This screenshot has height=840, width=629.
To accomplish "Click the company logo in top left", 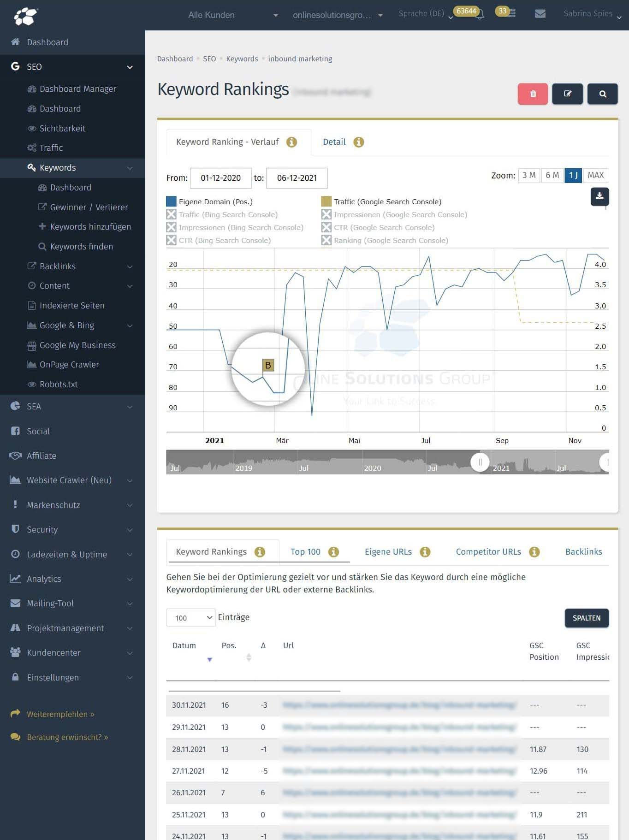I will [x=26, y=16].
